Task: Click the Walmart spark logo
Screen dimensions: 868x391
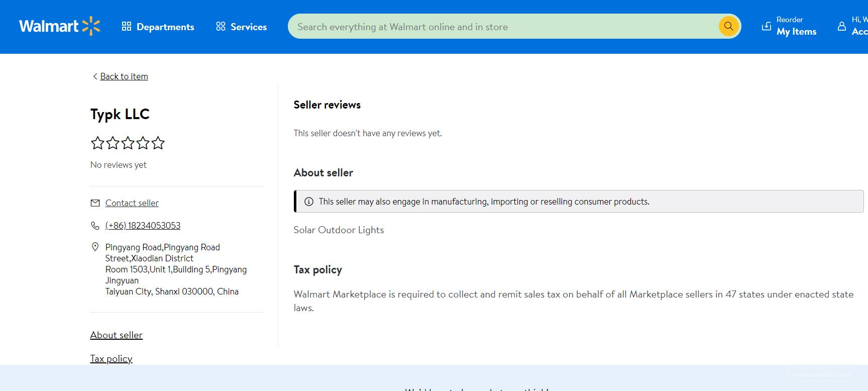Action: [91, 26]
